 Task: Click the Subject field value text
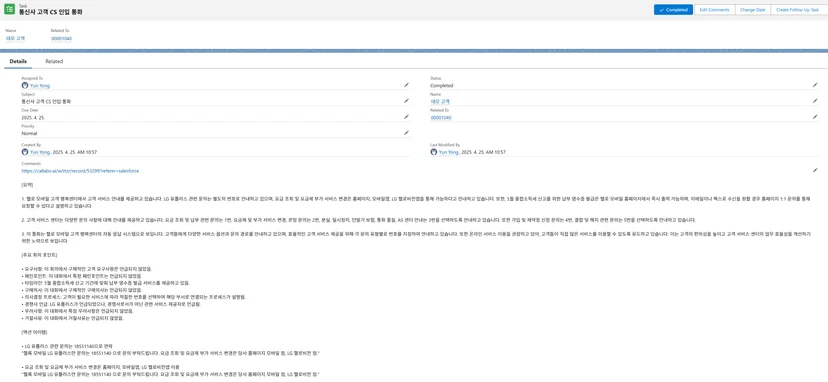click(x=46, y=101)
